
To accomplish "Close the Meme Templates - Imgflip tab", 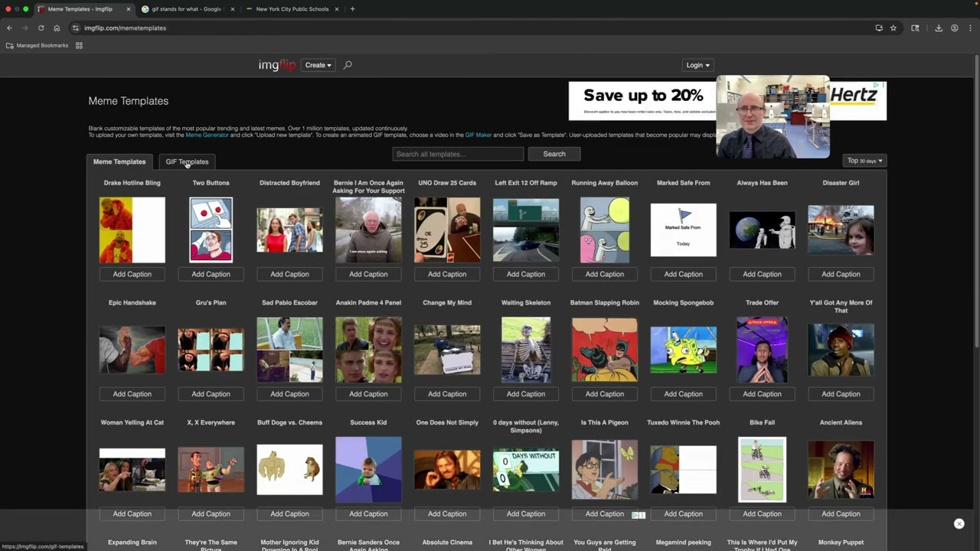I will click(x=129, y=9).
